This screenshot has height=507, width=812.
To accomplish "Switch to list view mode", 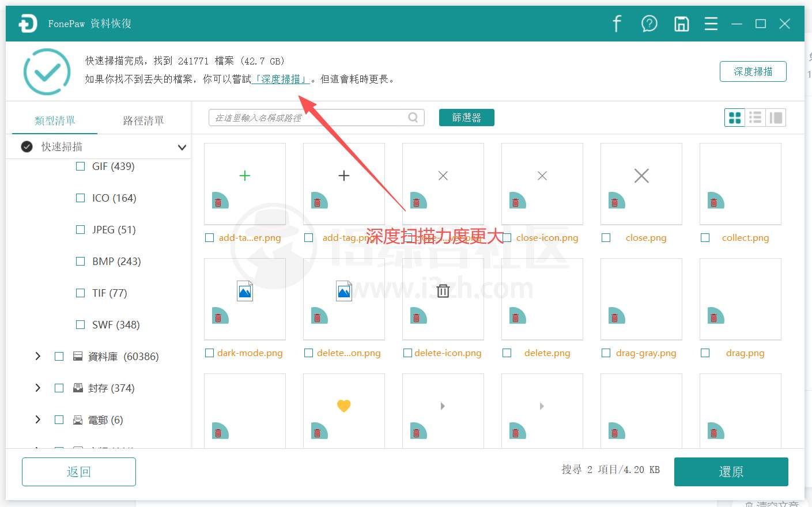I will [x=755, y=117].
